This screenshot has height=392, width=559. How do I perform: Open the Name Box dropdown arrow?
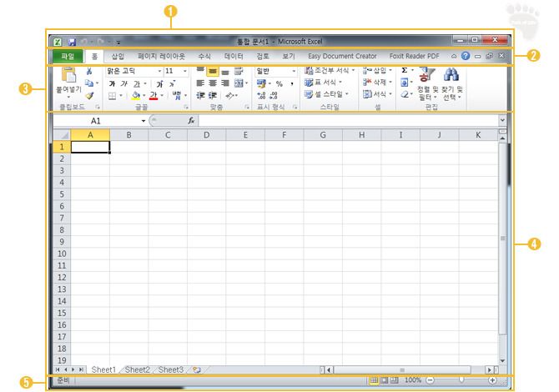tap(144, 121)
